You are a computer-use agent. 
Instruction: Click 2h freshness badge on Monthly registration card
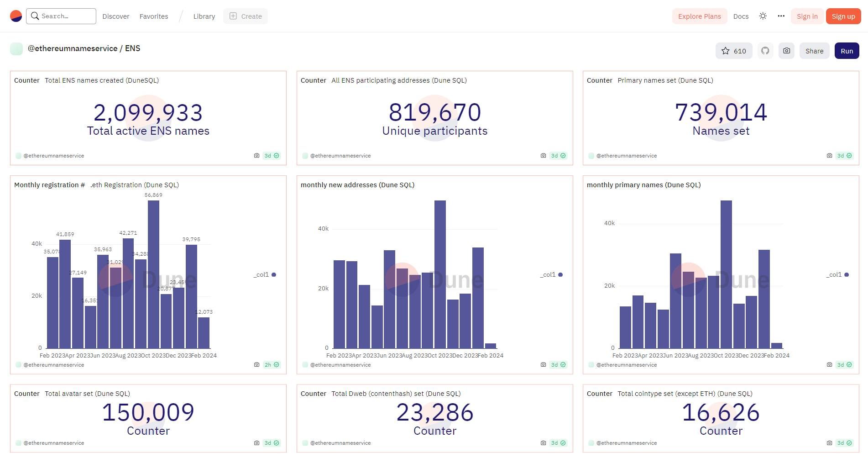tap(272, 365)
